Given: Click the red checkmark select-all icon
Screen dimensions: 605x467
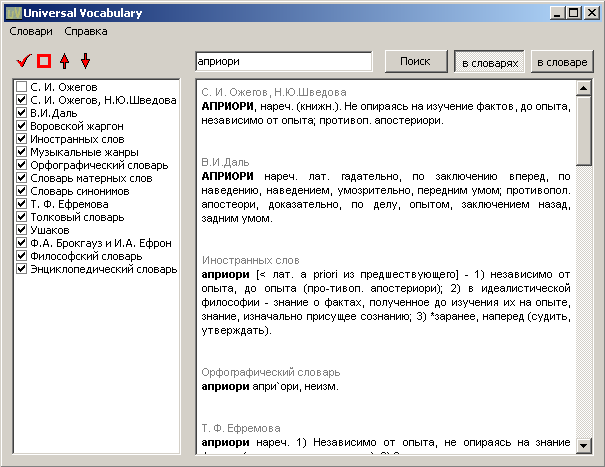Looking at the screenshot, I should point(23,61).
